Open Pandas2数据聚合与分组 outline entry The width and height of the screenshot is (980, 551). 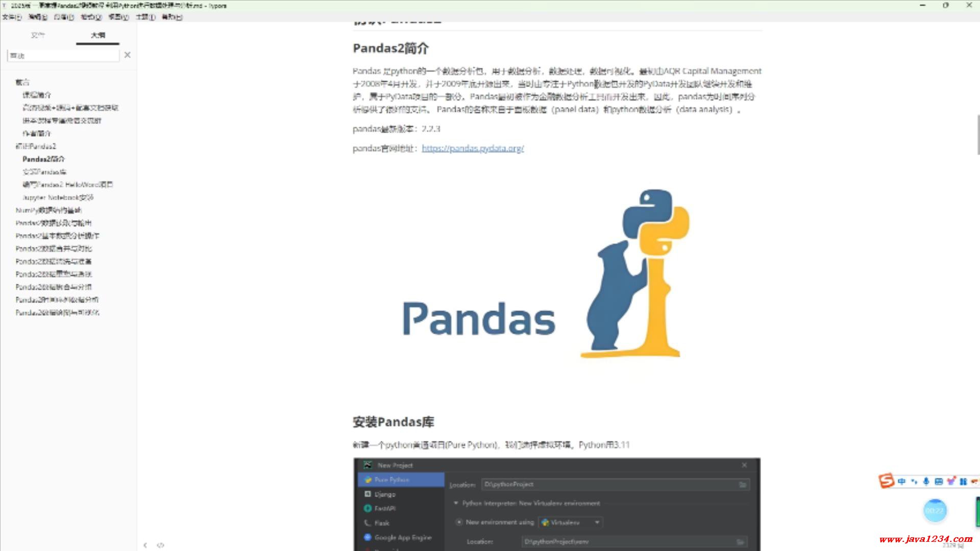point(54,287)
